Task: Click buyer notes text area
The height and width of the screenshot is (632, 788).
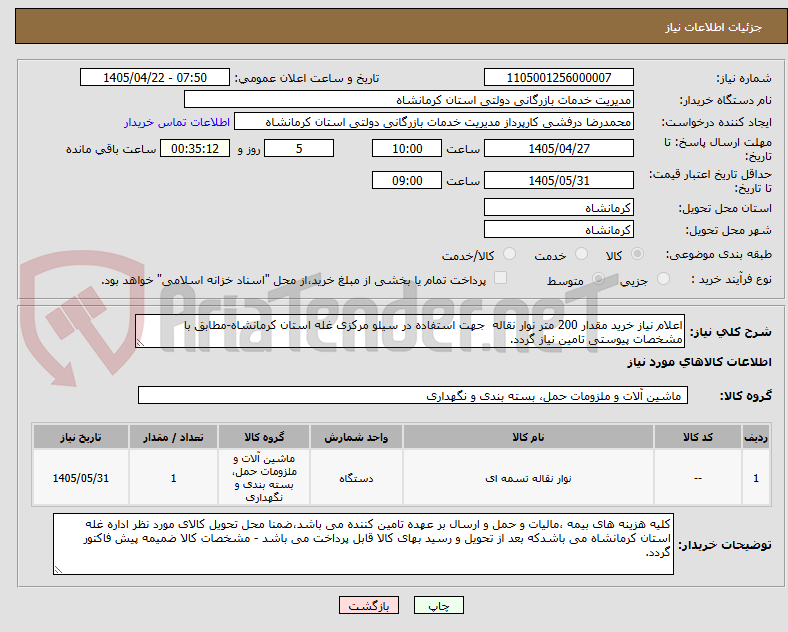Action: coord(363,544)
